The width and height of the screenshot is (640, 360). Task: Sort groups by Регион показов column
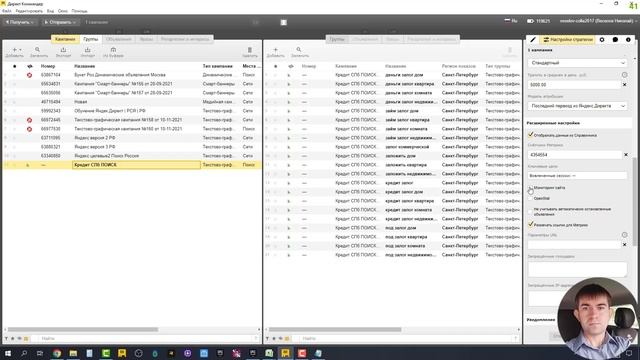(459, 66)
